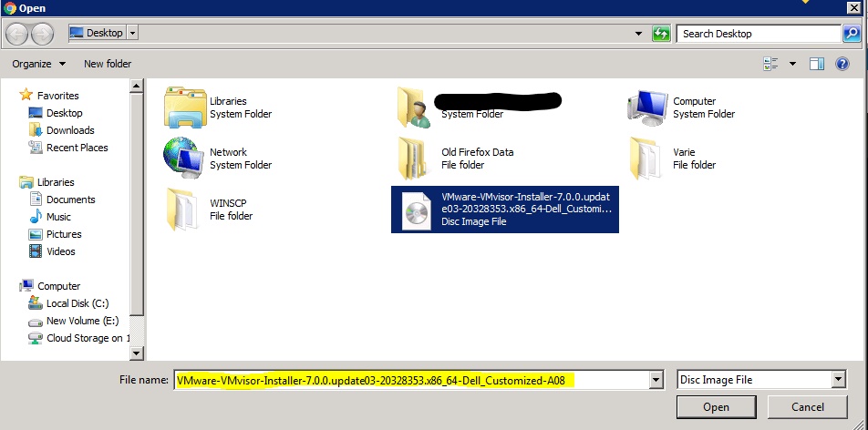Click the Open button

click(x=716, y=407)
